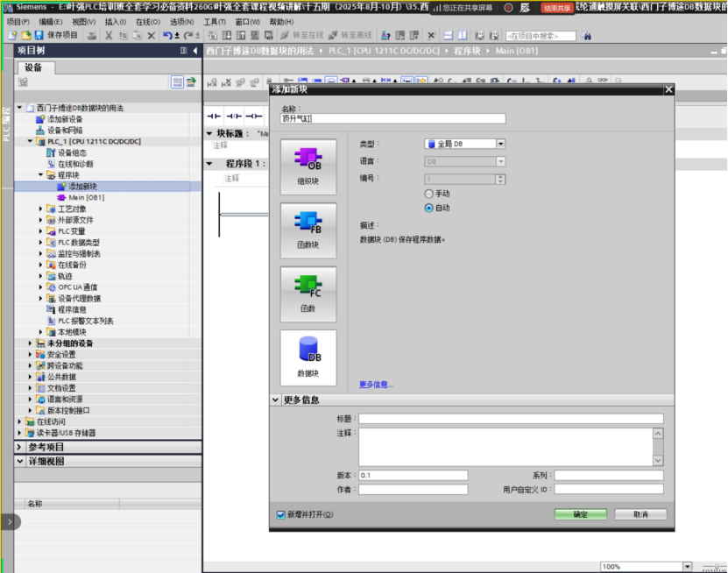Select the 手动 manual numbering radio
This screenshot has width=728, height=573.
click(x=429, y=194)
